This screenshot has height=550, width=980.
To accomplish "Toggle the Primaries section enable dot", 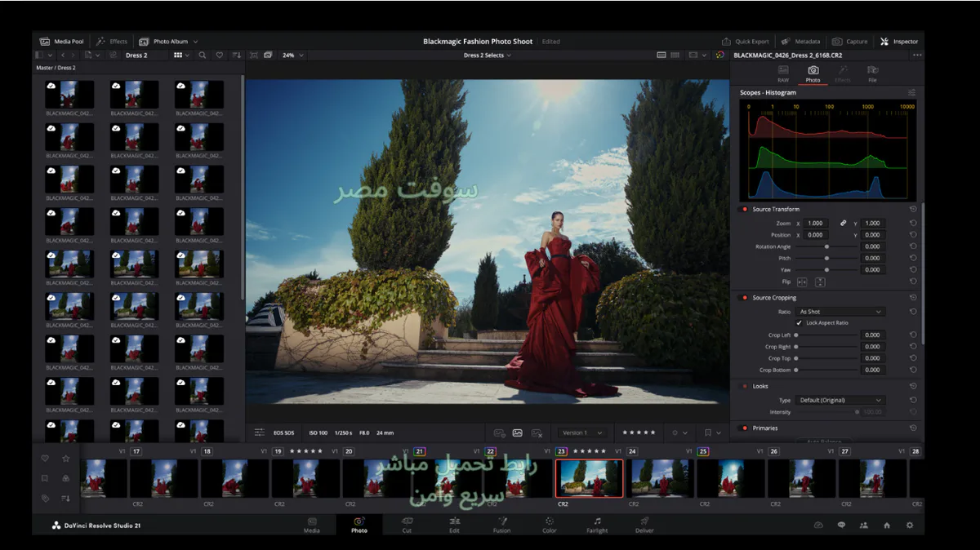I will [x=744, y=428].
